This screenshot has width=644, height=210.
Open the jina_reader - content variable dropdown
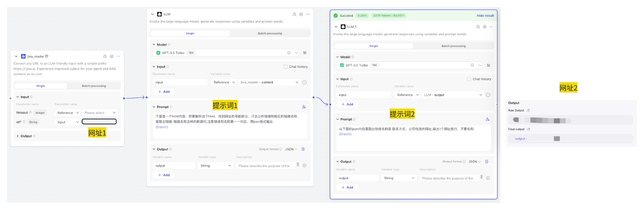(x=297, y=82)
